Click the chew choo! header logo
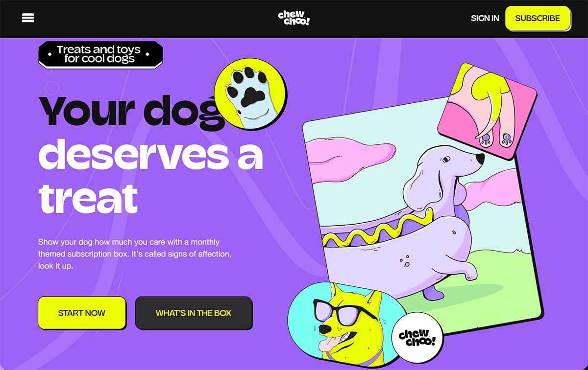The image size is (588, 370). (294, 18)
